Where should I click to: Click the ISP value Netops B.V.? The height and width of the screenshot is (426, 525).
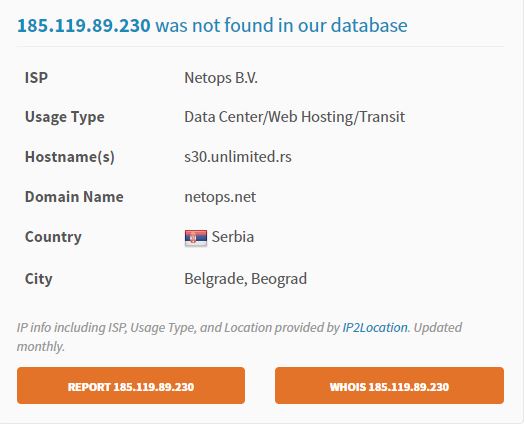221,78
